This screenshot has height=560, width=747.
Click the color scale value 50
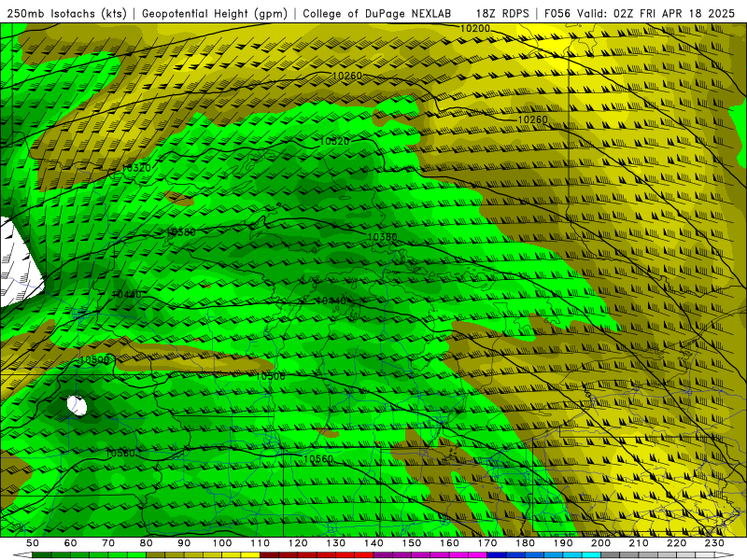click(x=33, y=543)
